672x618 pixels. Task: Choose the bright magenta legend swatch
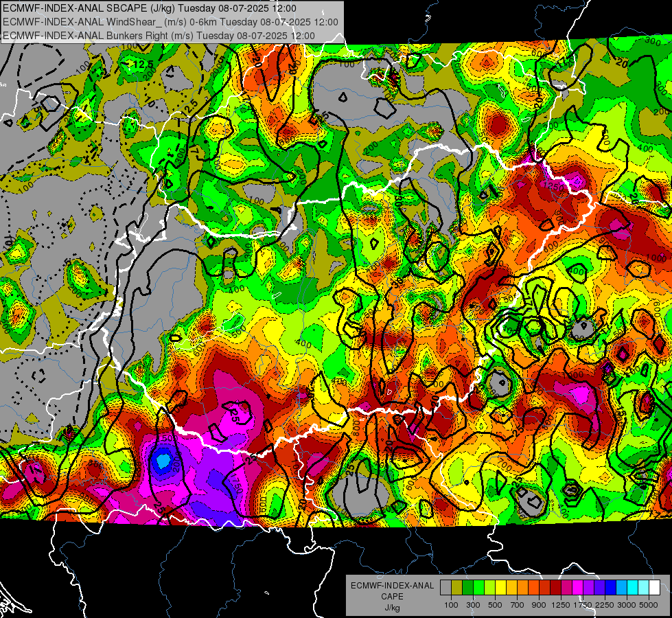(x=577, y=587)
